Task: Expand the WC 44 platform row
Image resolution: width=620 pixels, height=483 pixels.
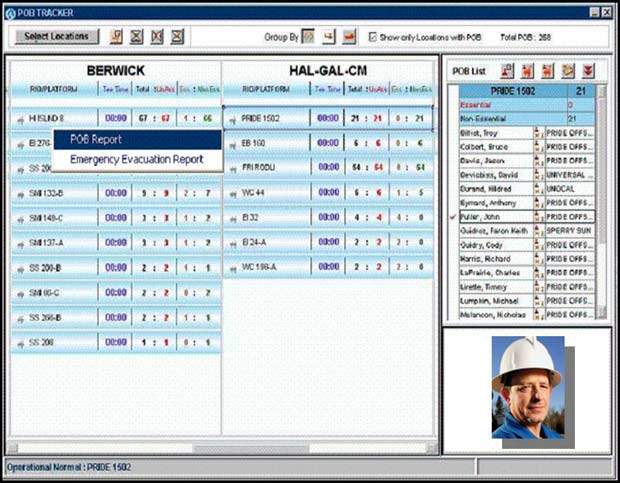Action: [231, 192]
